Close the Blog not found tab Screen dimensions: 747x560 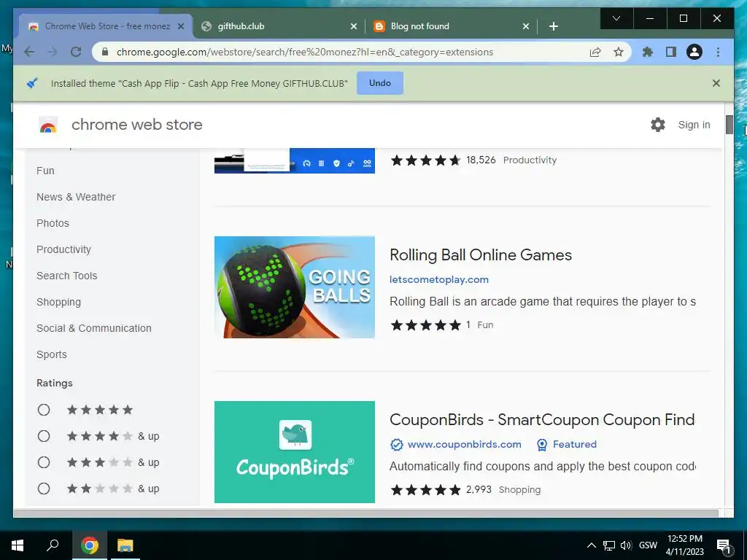525,26
